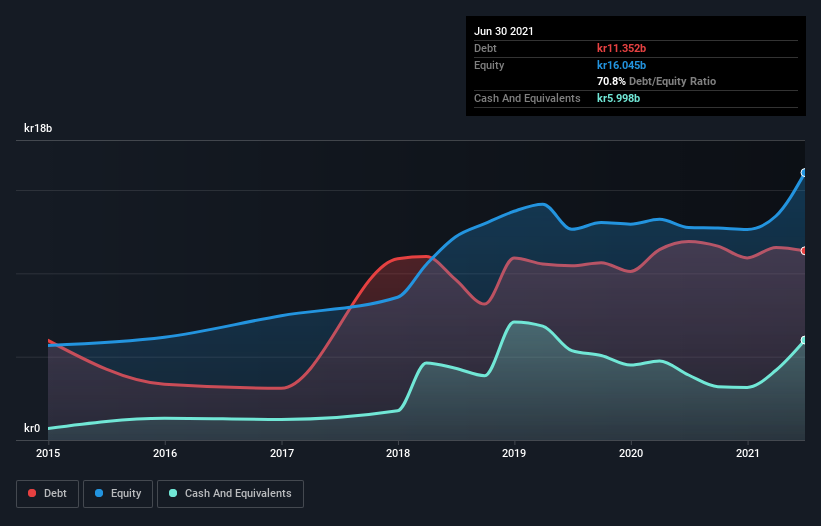
Task: Click the kr18b y-axis label
Action: pyautogui.click(x=38, y=128)
